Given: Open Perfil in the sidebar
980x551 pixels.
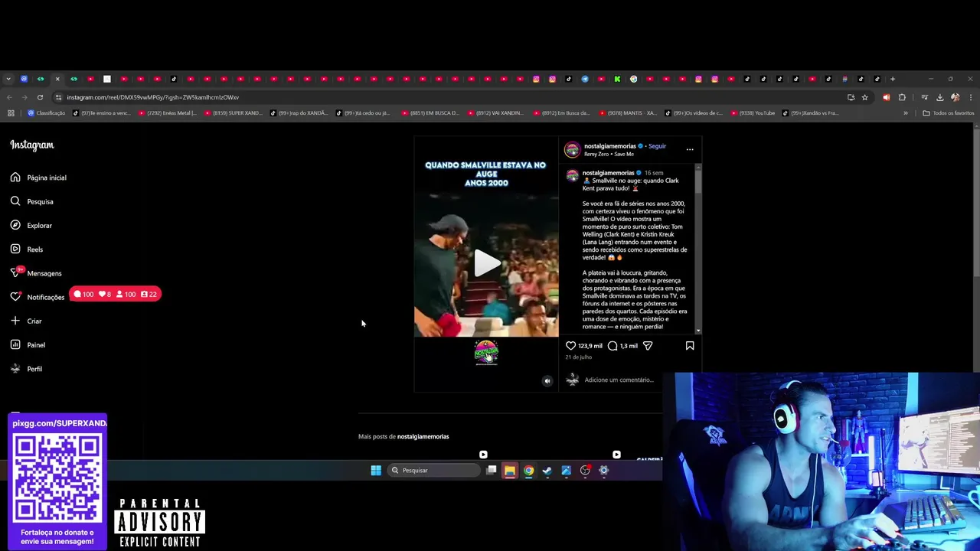Looking at the screenshot, I should [26, 368].
